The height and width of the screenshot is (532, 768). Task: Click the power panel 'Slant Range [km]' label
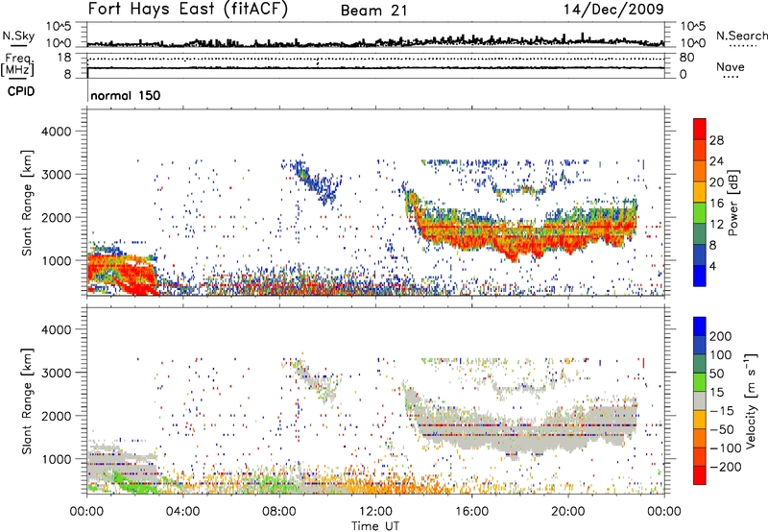[27, 203]
